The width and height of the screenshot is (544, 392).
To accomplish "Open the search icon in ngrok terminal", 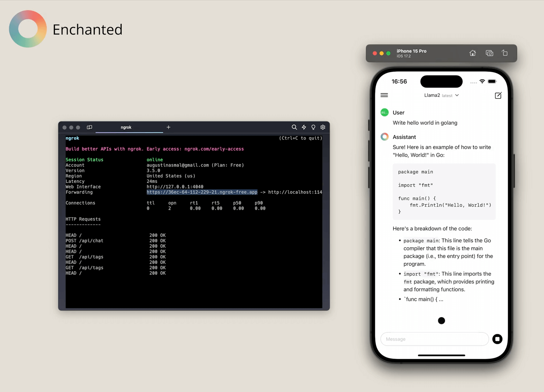I will (x=294, y=127).
